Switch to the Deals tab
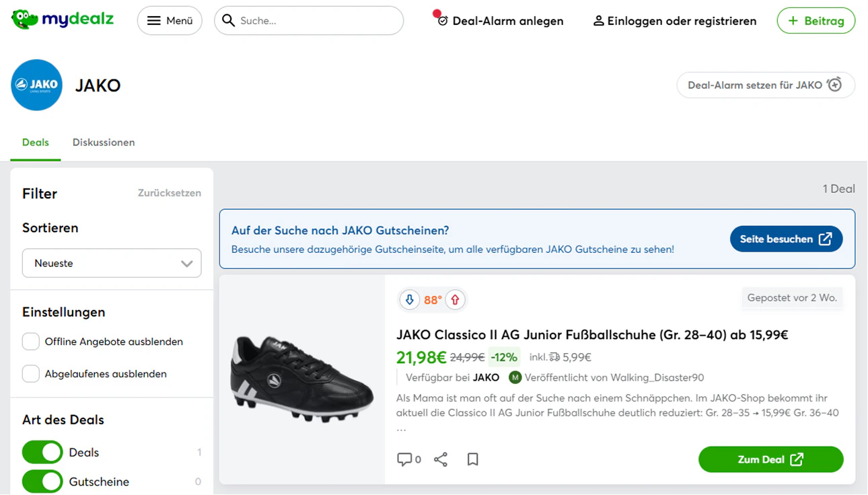 click(36, 143)
